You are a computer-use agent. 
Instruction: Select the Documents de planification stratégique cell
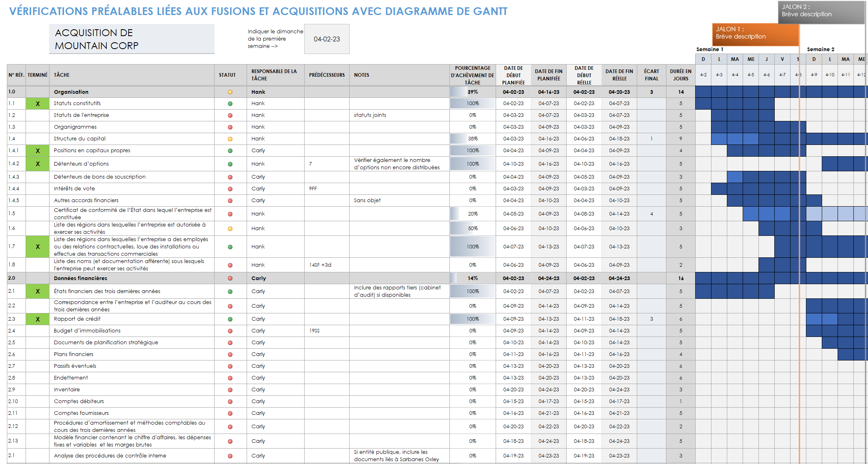tap(132, 343)
